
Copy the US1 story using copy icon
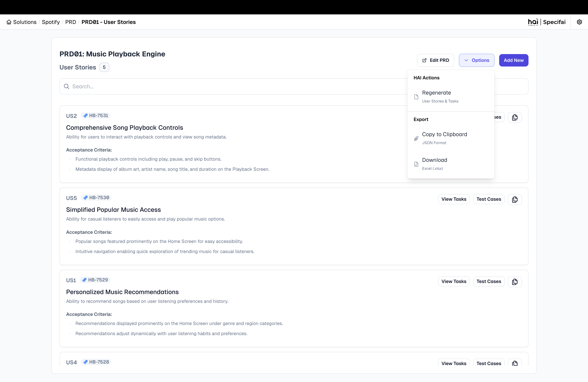coord(515,282)
